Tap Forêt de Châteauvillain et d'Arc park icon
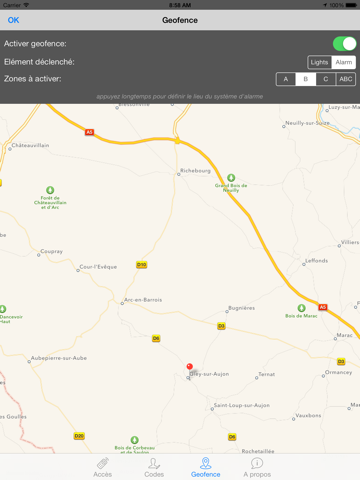This screenshot has width=360, height=480. 50,190
